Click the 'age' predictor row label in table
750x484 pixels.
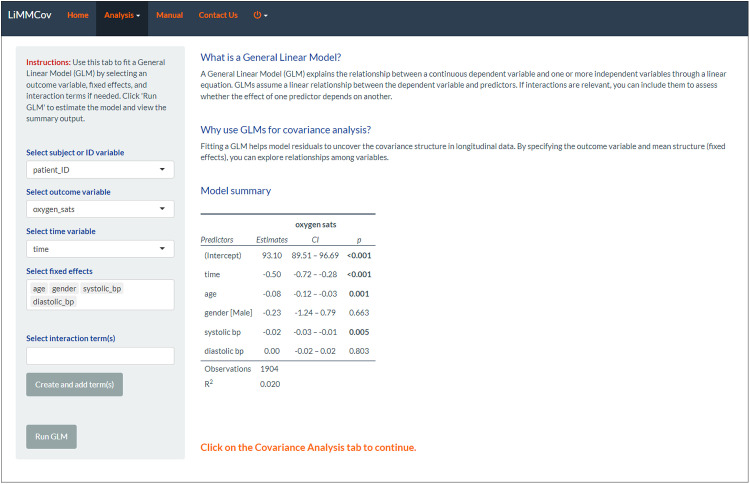pos(210,294)
